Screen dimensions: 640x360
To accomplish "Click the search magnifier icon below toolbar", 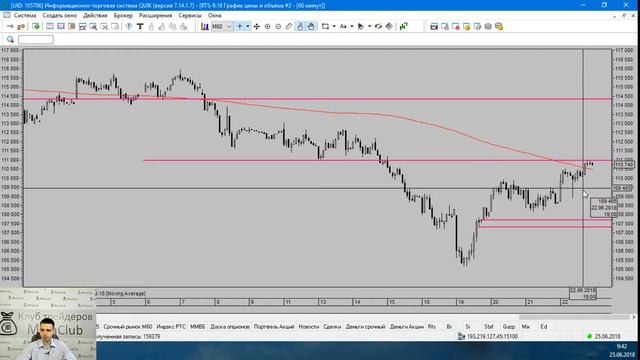I will 10,39.
